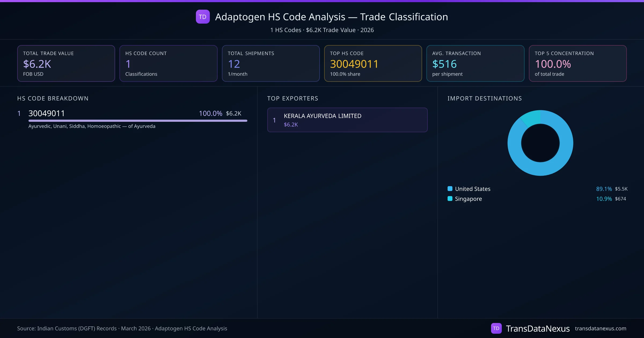Image resolution: width=644 pixels, height=338 pixels.
Task: Click the Singapore legend color square
Action: tap(450, 199)
